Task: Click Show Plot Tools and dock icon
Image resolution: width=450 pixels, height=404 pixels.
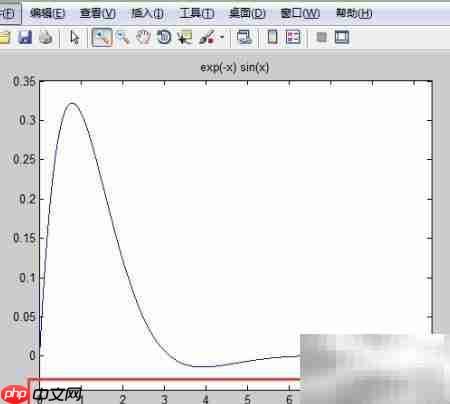Action: tap(342, 37)
